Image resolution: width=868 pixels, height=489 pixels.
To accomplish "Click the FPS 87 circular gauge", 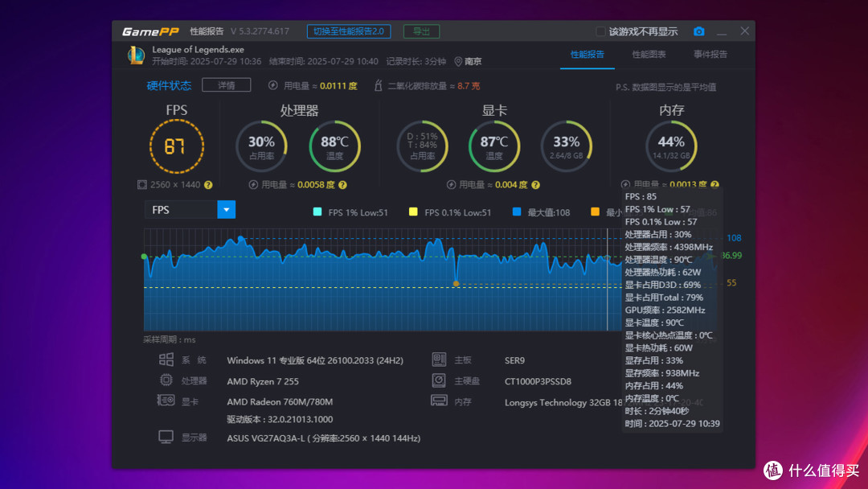I will (177, 146).
